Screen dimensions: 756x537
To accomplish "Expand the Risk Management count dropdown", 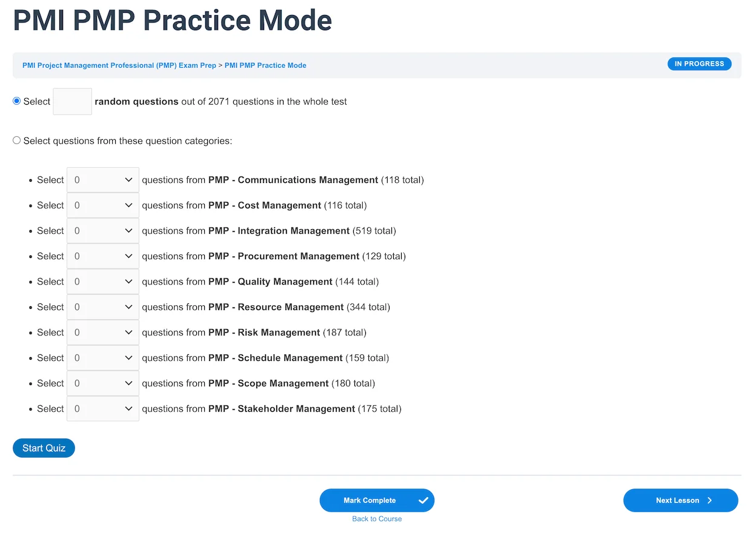I will point(103,332).
